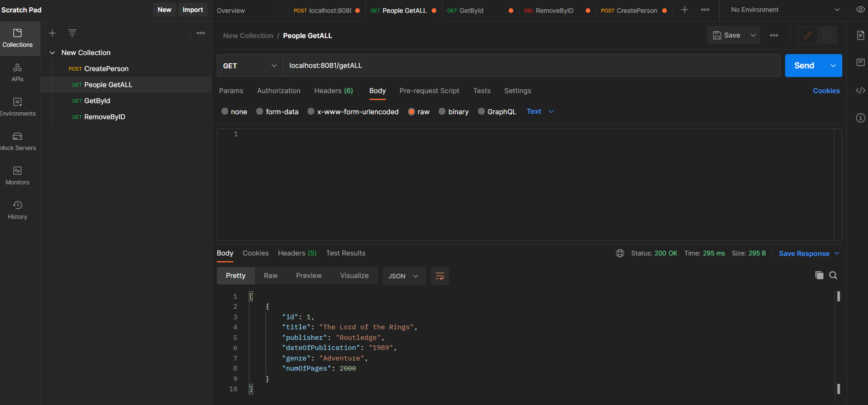Switch to the POST localhost:808 request tab
This screenshot has height=405, width=868.
323,11
